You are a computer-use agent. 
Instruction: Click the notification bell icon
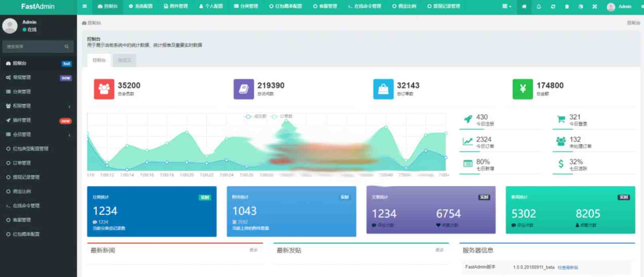tap(539, 6)
